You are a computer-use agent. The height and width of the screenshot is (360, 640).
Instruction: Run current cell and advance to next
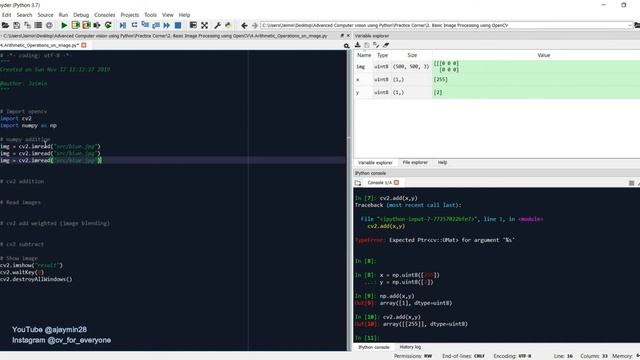pos(86,25)
